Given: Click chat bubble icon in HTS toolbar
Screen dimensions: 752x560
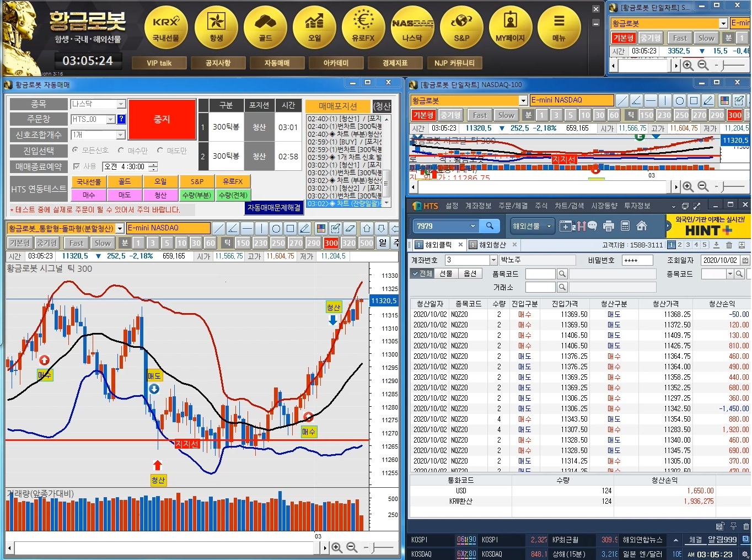Looking at the screenshot, I should (592, 226).
